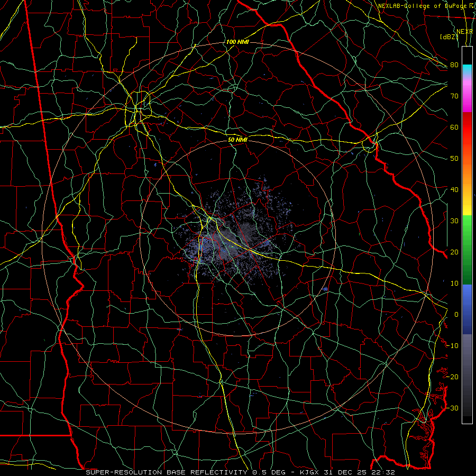Image resolution: width=476 pixels, height=476 pixels.
Task: Select the 30 value on dBZ scale
Action: 454,221
